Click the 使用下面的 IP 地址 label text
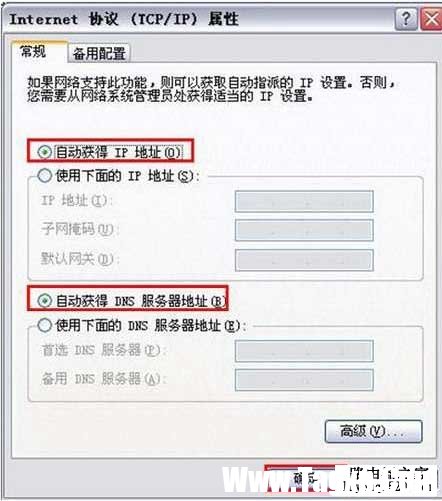Screen dimensions: 442x501 point(127,176)
